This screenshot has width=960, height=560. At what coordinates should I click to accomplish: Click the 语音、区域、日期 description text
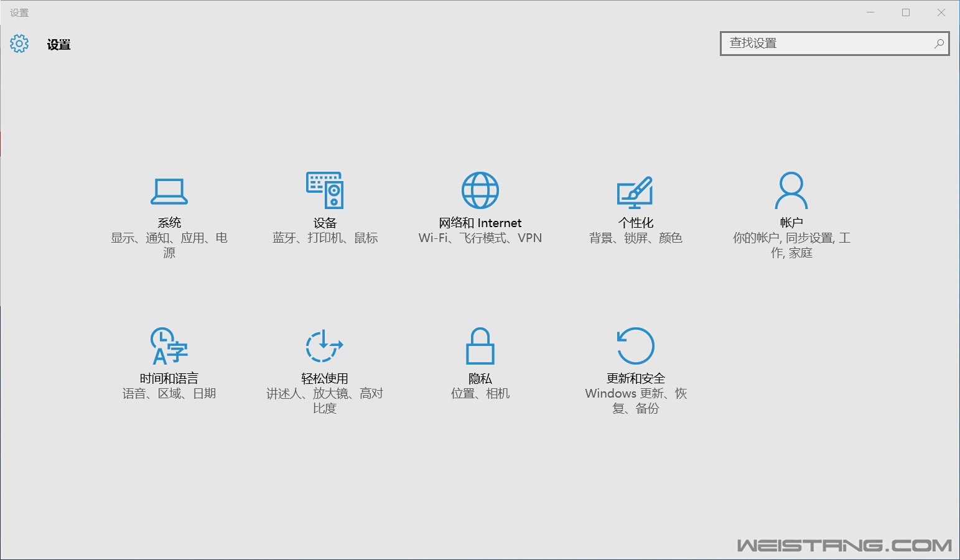(169, 394)
